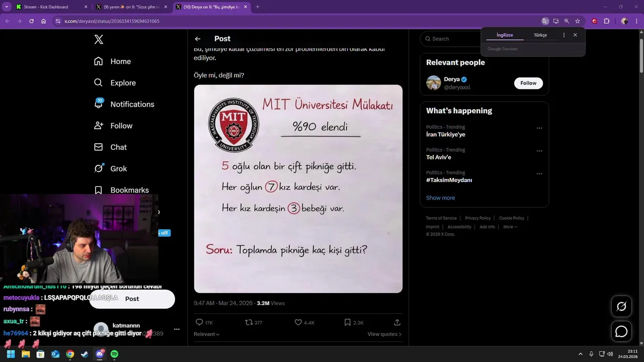Viewport: 644px width, 362px height.
Task: Expand the More footer menu
Action: (510, 227)
